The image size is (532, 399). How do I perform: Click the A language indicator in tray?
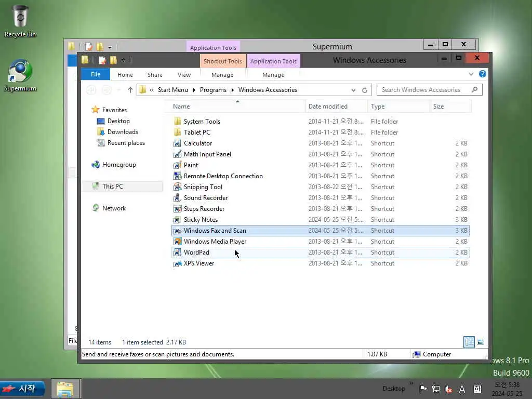point(462,389)
